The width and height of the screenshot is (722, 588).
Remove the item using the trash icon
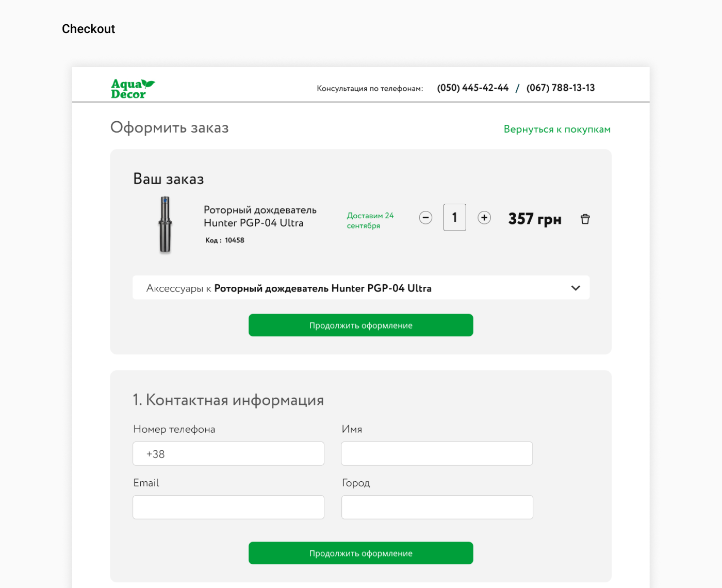(585, 219)
